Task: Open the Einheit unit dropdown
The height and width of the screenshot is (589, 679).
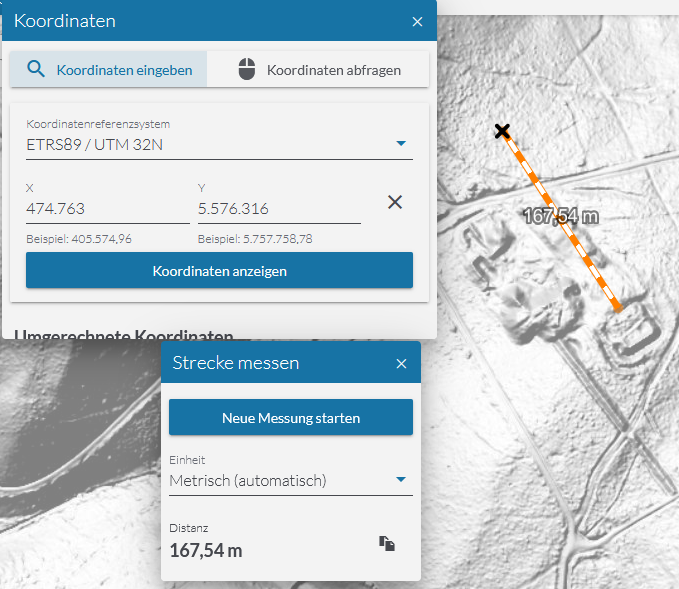Action: click(x=291, y=481)
